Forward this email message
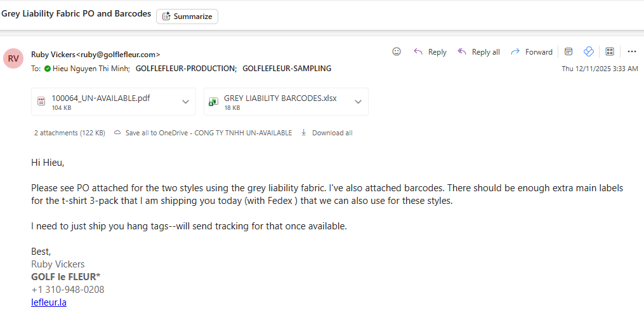This screenshot has height=317, width=644. coord(532,52)
